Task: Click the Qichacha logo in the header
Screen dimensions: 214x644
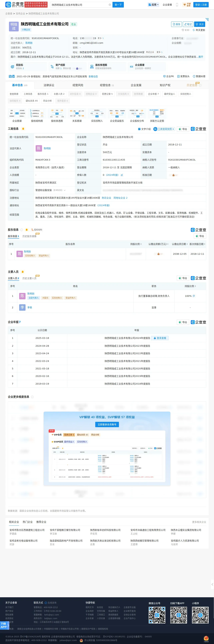Action: [14, 5]
